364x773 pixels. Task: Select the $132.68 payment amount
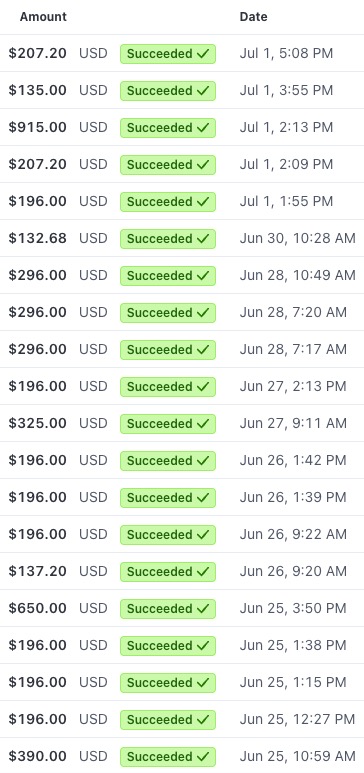pyautogui.click(x=37, y=238)
